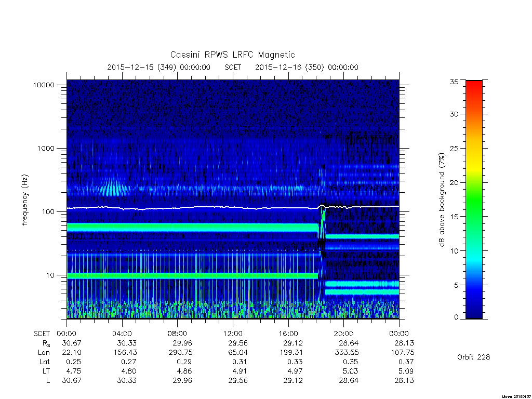This screenshot has width=532, height=399.
Task: Click the Lon value 333.55
Action: pos(347,353)
